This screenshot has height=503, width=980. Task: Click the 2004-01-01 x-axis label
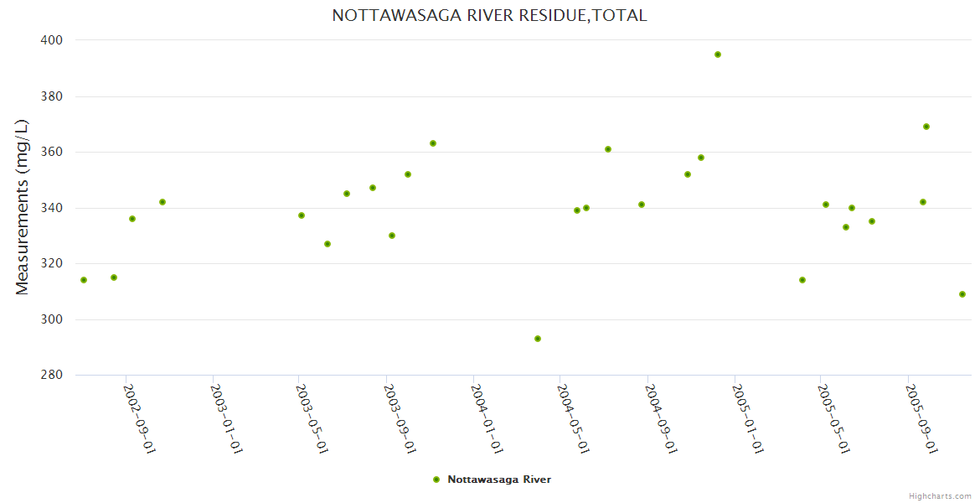tap(486, 418)
